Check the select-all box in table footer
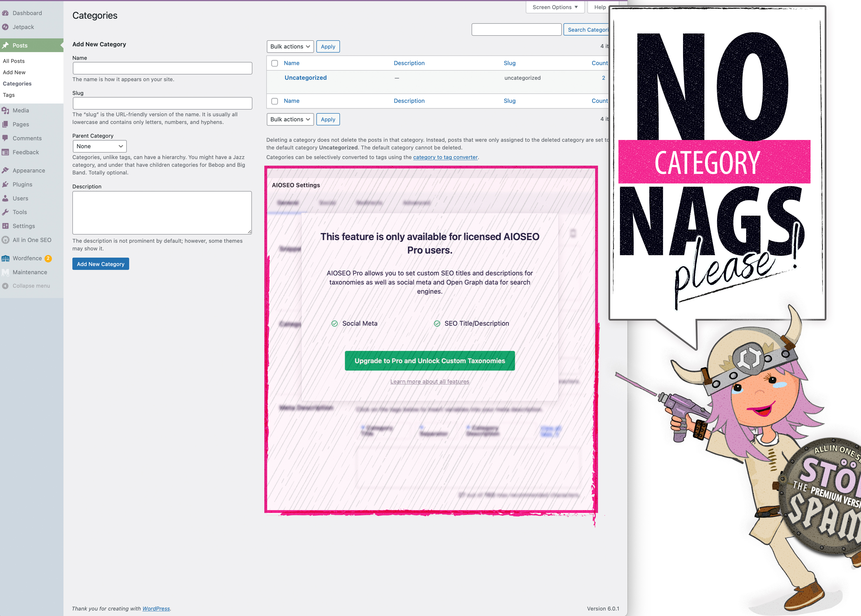The width and height of the screenshot is (861, 616). coord(275,101)
